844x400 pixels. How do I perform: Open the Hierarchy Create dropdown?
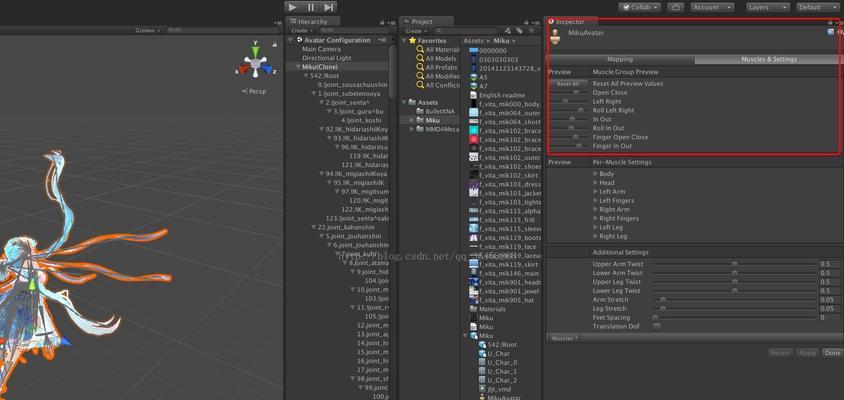click(301, 31)
